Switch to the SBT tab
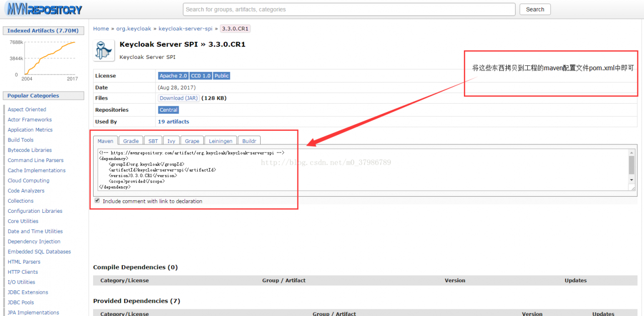The width and height of the screenshot is (644, 316). (x=153, y=141)
